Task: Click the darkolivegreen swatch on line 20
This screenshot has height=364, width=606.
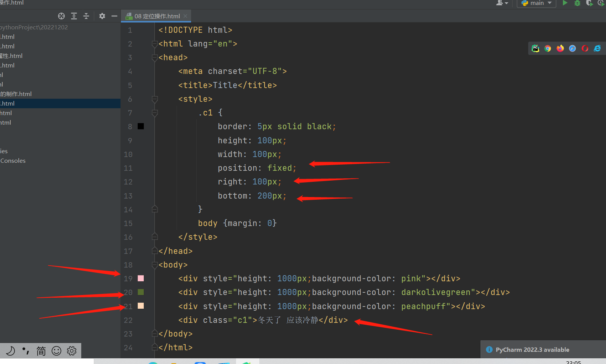Action: coord(141,292)
